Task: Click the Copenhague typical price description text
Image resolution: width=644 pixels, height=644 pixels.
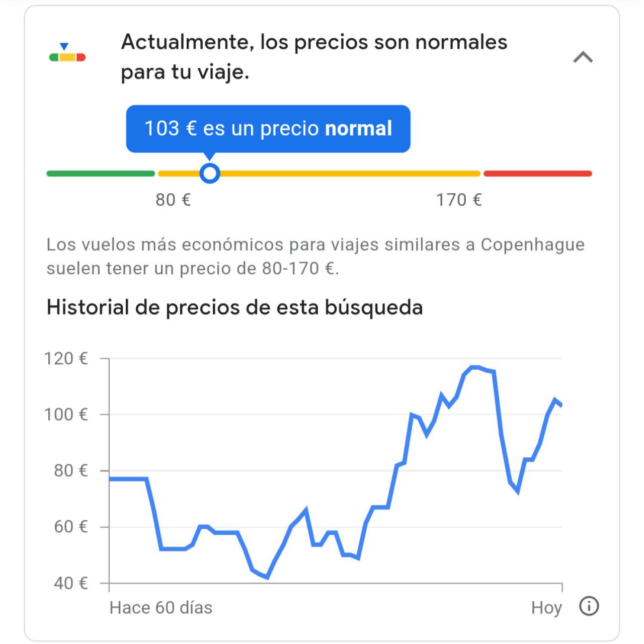Action: (x=315, y=256)
